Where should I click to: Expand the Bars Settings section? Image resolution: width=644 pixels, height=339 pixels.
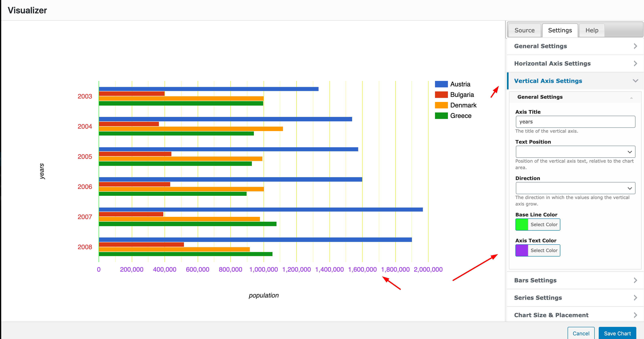coord(535,280)
